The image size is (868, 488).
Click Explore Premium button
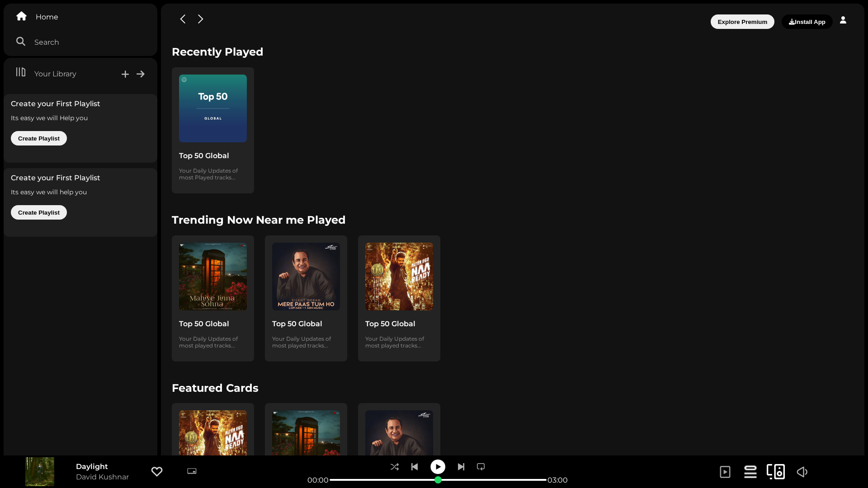[x=742, y=22]
